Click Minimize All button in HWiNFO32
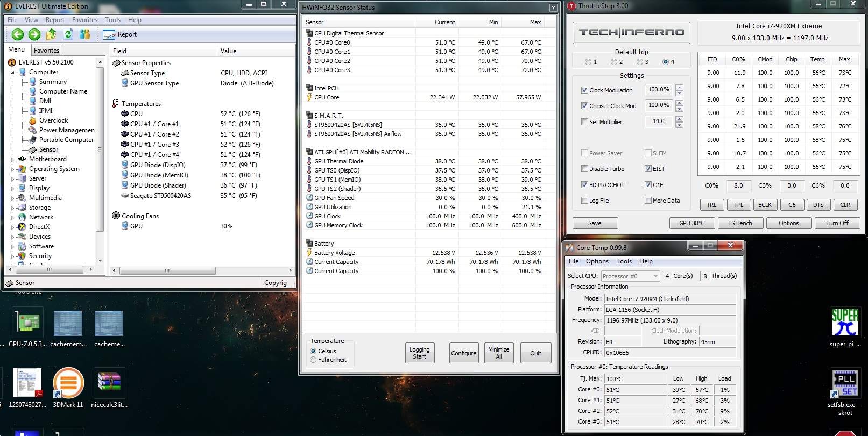This screenshot has width=868, height=436. pos(499,353)
